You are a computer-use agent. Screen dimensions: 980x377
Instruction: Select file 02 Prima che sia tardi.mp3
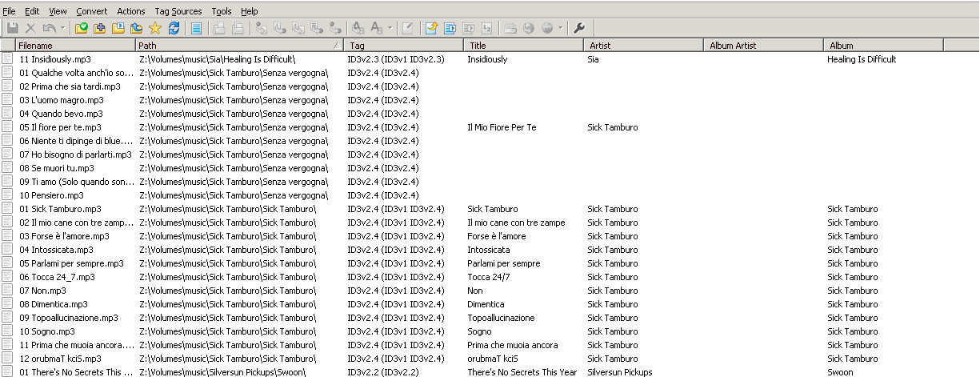pyautogui.click(x=70, y=86)
